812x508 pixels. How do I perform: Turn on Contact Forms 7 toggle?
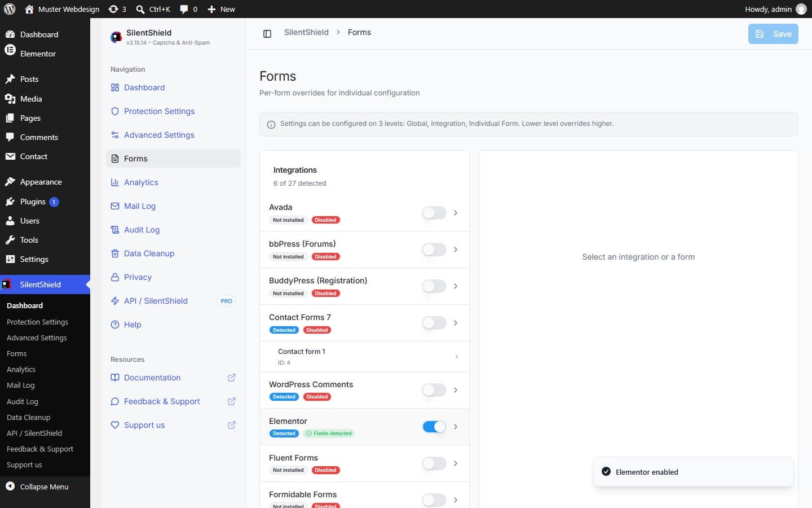click(x=434, y=323)
